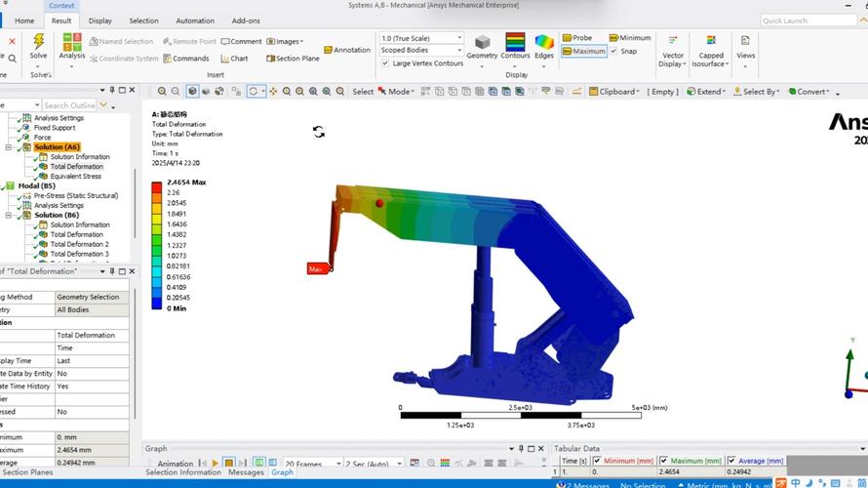The image size is (868, 488).
Task: Click the Solve lightning bolt icon
Action: coord(38,42)
